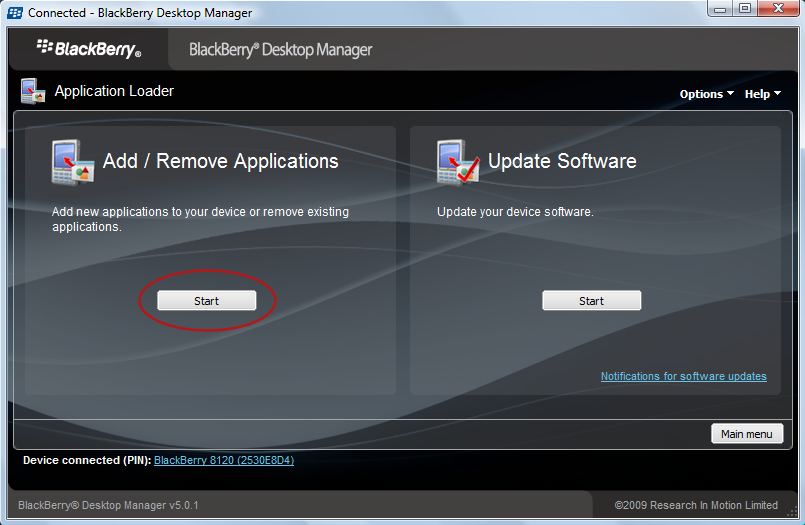Click the Update Software heading

point(562,161)
